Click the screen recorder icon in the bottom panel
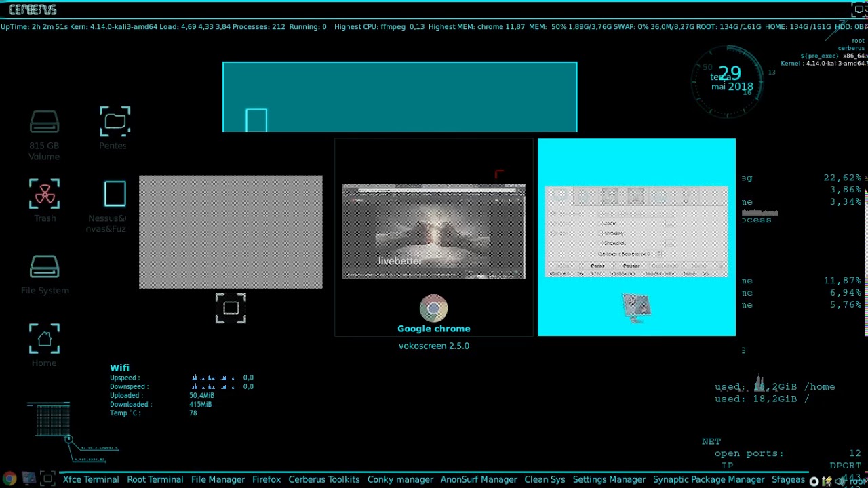This screenshot has width=868, height=488. tap(28, 480)
